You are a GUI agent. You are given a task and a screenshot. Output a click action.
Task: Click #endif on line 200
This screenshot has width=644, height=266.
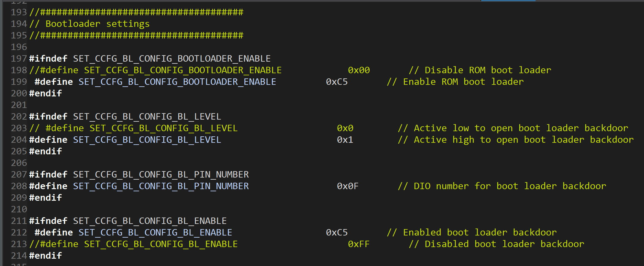coord(46,93)
